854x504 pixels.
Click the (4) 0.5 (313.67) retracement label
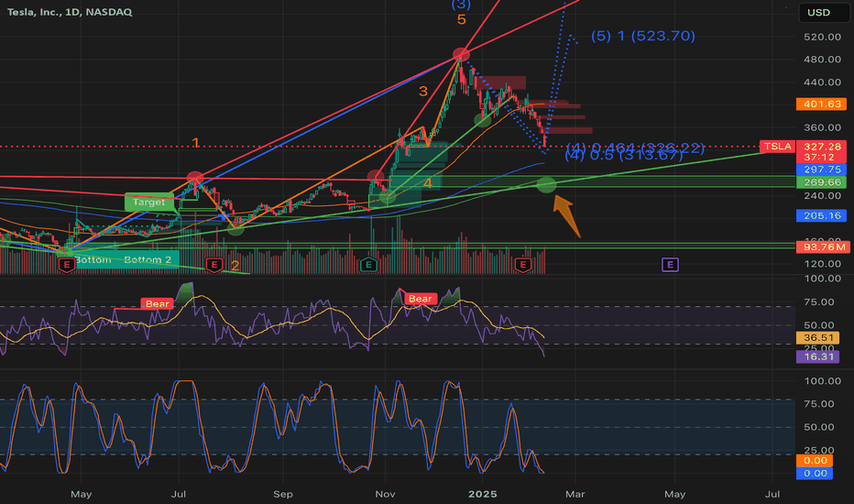click(x=623, y=156)
